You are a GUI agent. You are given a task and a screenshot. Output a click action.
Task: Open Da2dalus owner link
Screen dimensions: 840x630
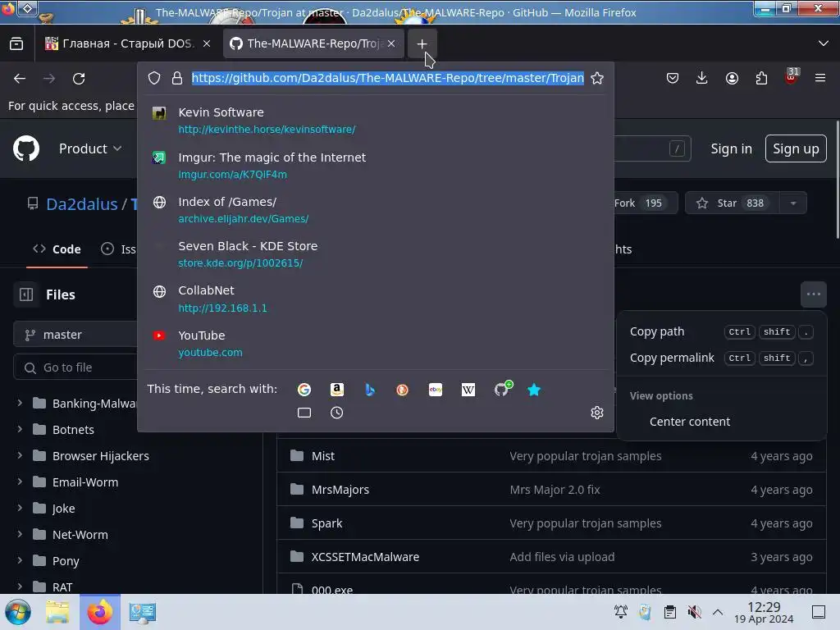[x=82, y=204]
